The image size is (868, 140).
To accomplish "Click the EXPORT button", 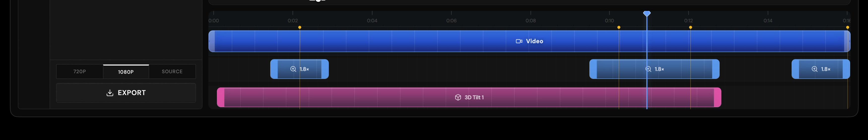I will pyautogui.click(x=126, y=93).
